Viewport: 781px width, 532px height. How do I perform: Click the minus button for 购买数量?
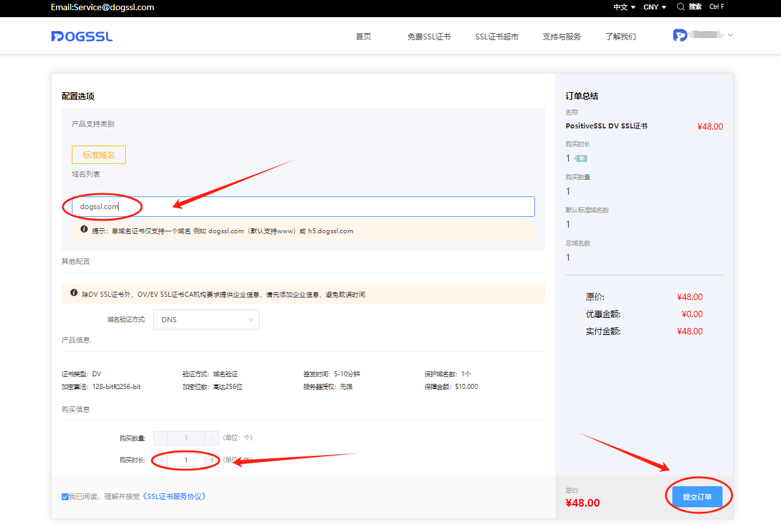point(161,438)
